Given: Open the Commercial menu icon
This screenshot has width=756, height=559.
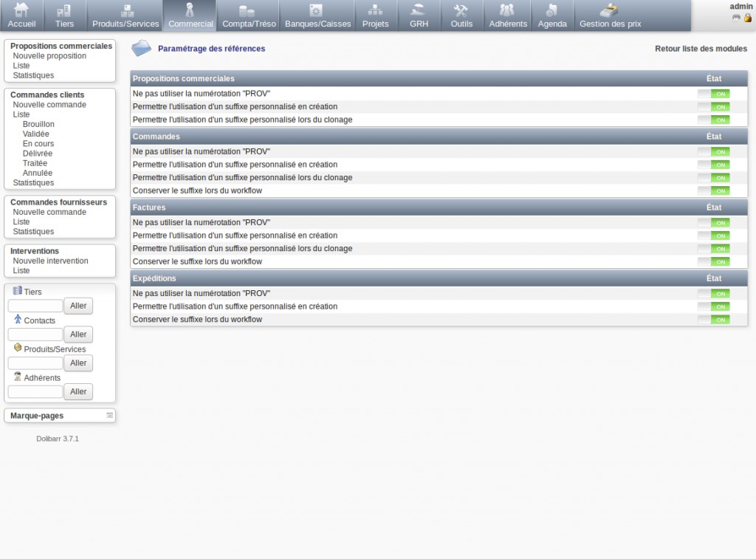Looking at the screenshot, I should 190,10.
